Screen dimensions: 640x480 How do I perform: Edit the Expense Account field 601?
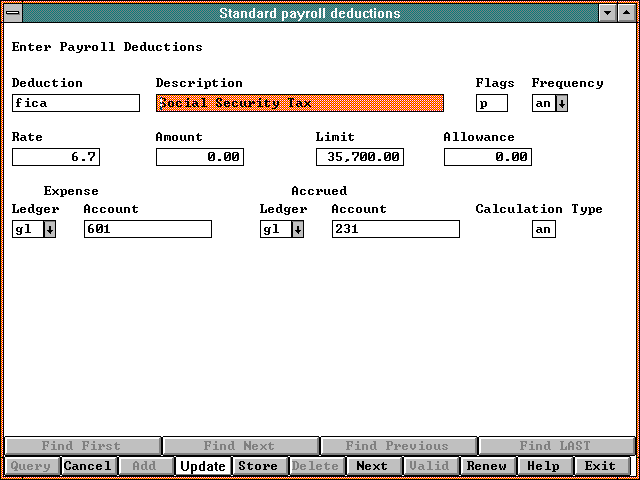148,229
